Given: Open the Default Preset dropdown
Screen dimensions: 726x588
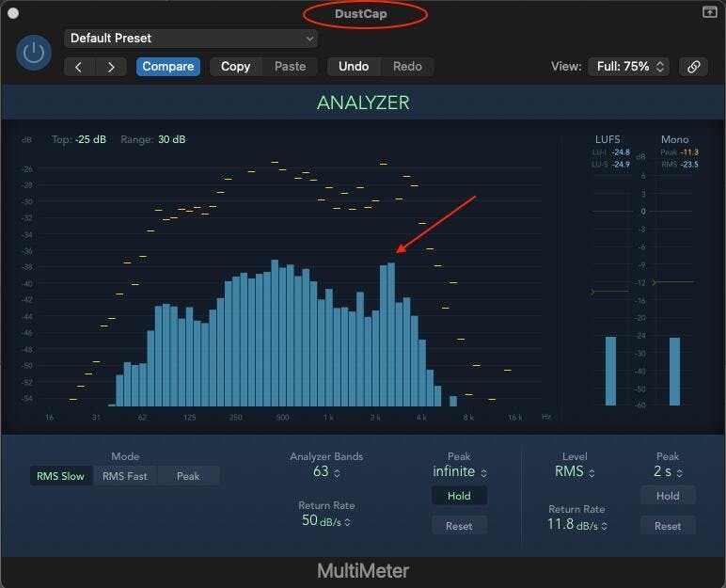Looking at the screenshot, I should 191,38.
